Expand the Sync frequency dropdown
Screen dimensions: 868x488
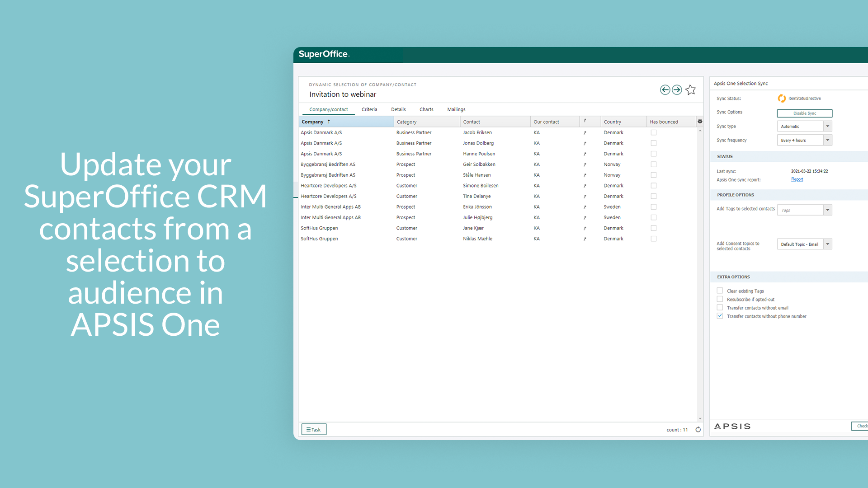pos(827,141)
